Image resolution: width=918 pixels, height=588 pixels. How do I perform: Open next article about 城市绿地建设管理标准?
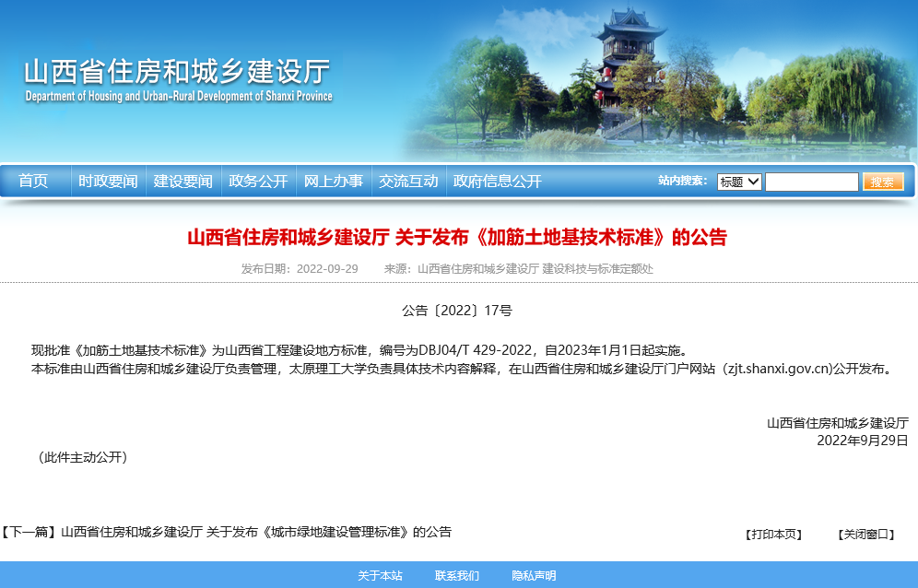pyautogui.click(x=256, y=532)
